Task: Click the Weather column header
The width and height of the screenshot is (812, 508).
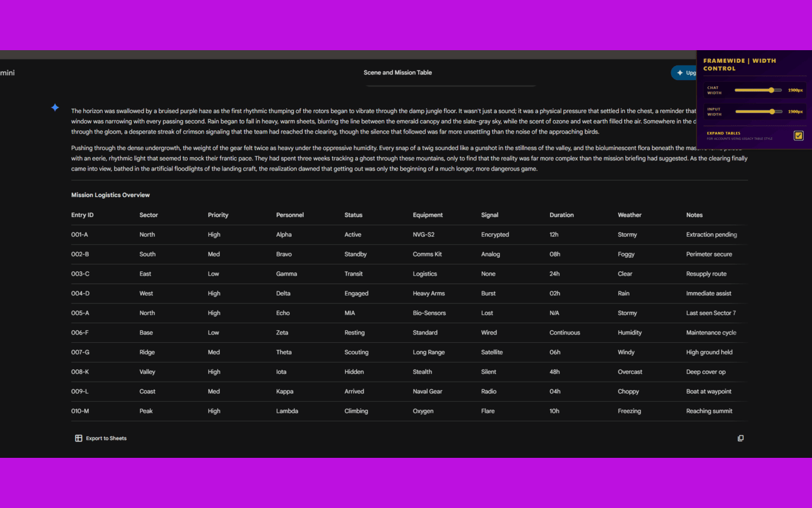Action: click(630, 215)
